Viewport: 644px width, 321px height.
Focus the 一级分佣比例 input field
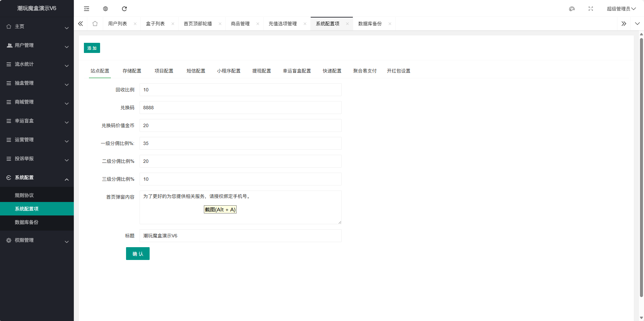point(241,143)
